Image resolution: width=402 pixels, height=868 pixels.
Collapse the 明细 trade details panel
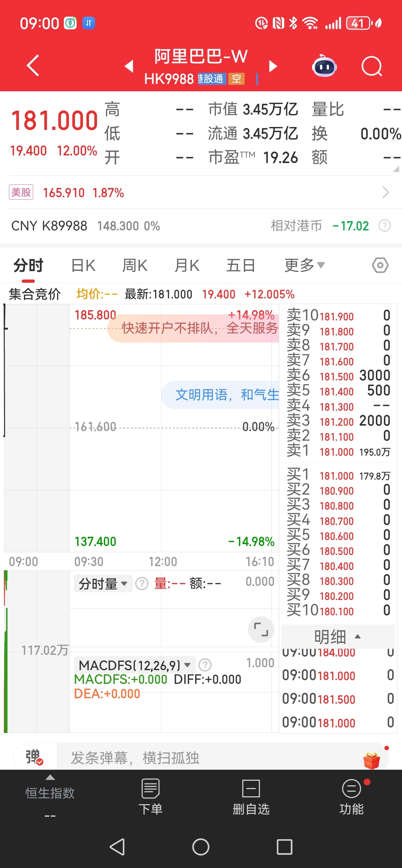337,637
